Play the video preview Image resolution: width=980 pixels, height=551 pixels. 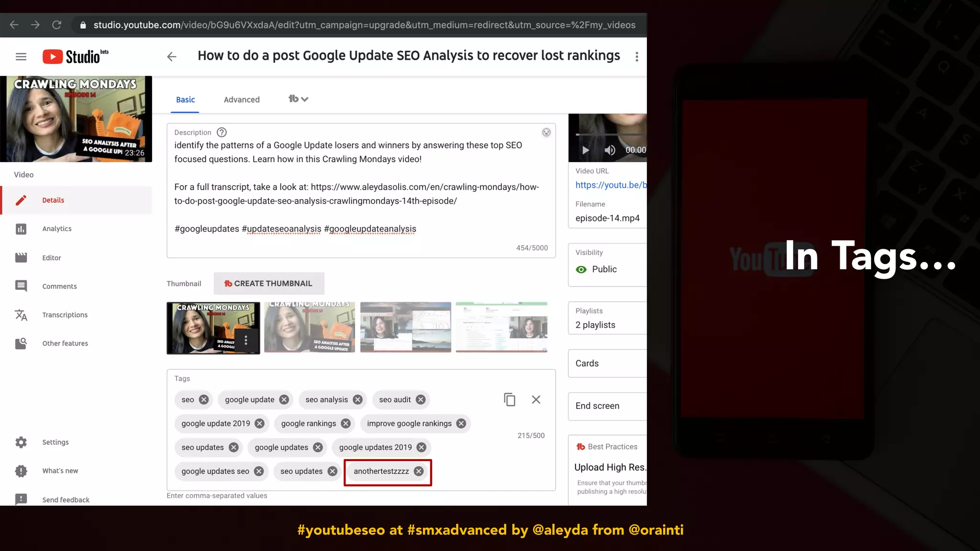tap(585, 150)
